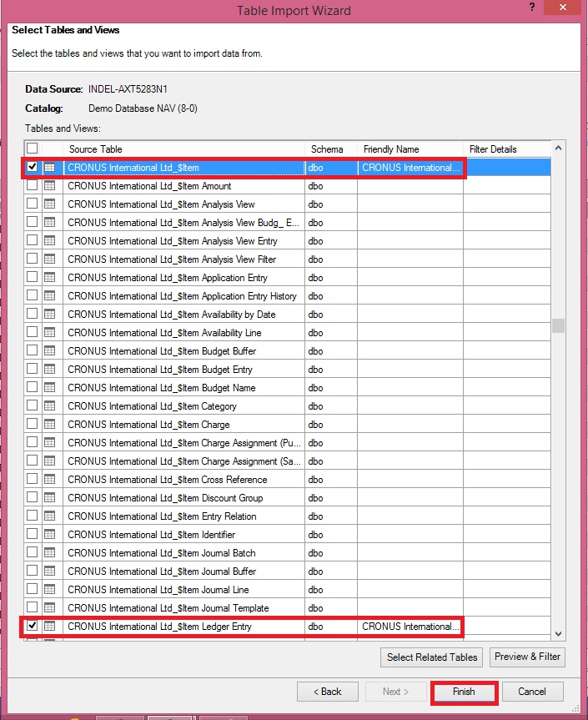Edit the Friendly Name cell of the Item row
588x720 pixels.
click(x=410, y=168)
